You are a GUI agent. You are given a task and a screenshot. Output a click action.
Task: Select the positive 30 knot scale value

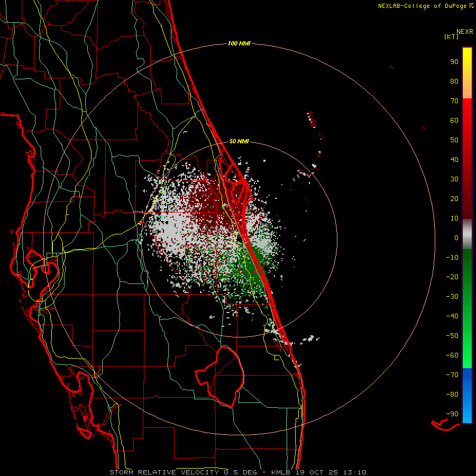pyautogui.click(x=454, y=179)
